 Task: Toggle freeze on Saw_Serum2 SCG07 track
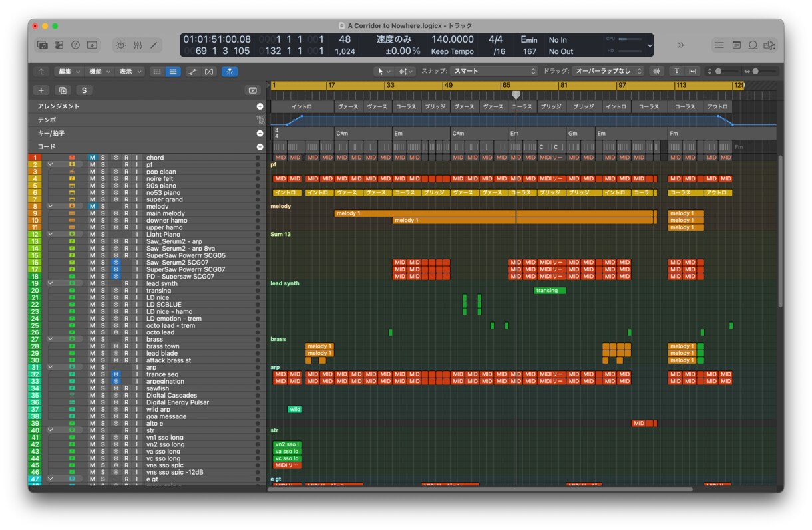coord(116,263)
